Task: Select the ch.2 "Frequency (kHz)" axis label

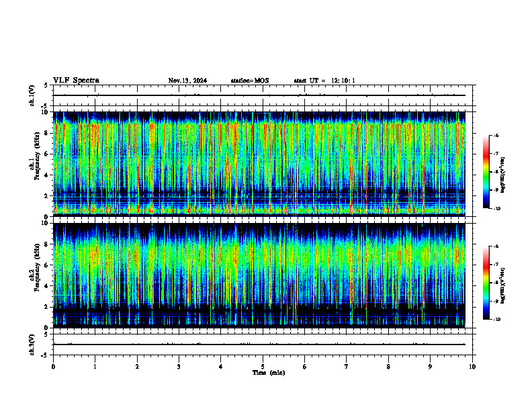Action: coord(37,267)
